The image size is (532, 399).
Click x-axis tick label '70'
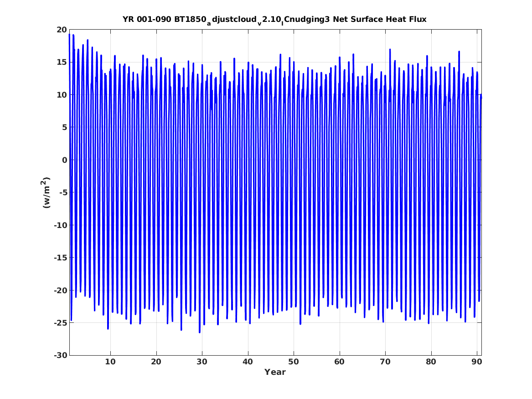coord(385,362)
